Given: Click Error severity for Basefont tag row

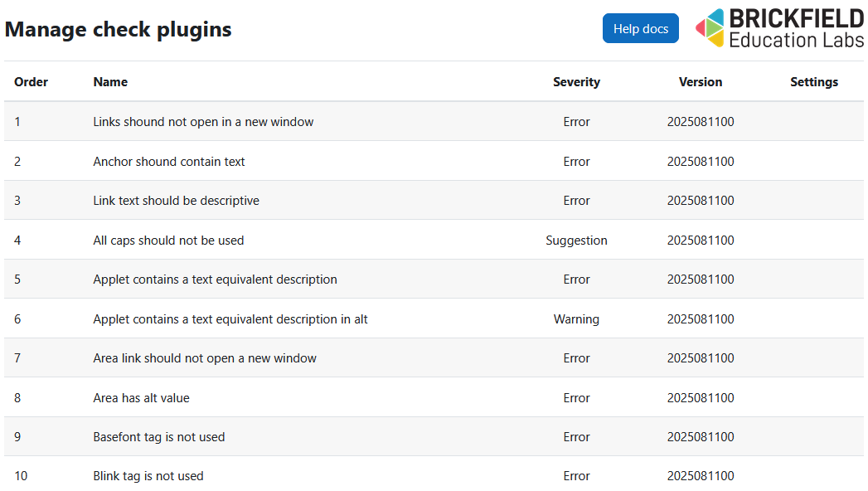Looking at the screenshot, I should coord(576,437).
